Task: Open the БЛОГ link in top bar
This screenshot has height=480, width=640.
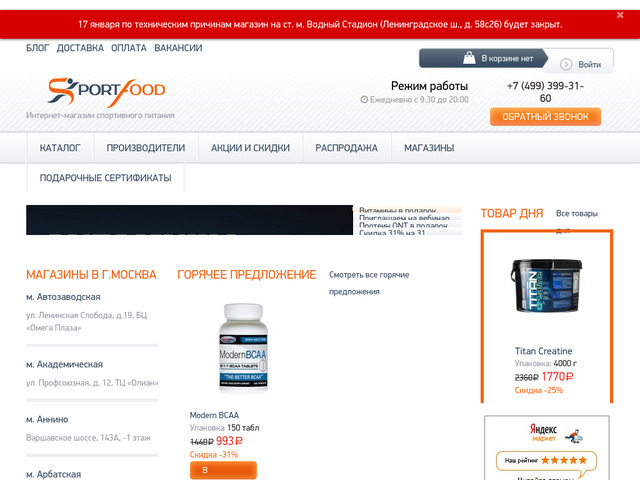Action: pyautogui.click(x=38, y=48)
